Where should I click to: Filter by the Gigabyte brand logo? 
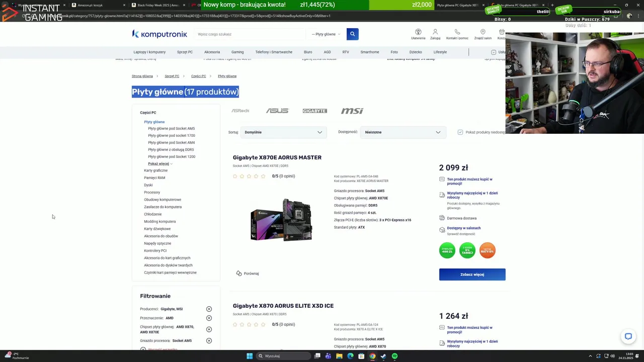[x=314, y=111]
